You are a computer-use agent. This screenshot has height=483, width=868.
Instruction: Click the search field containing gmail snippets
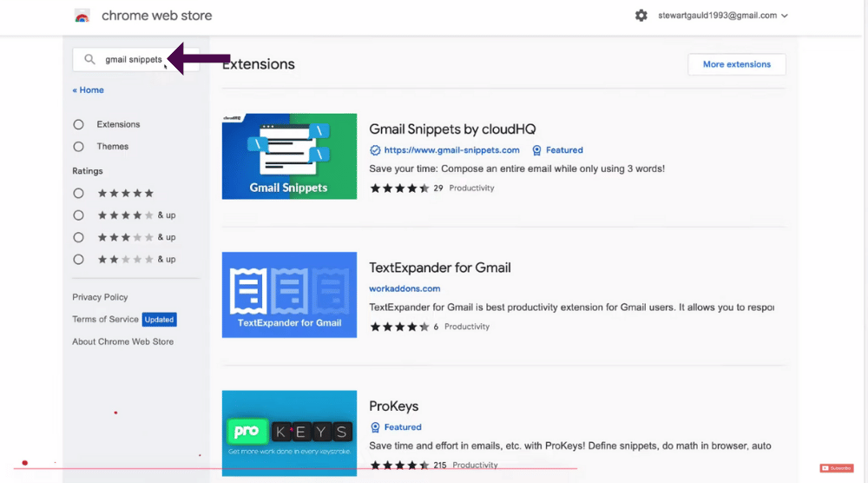point(135,59)
